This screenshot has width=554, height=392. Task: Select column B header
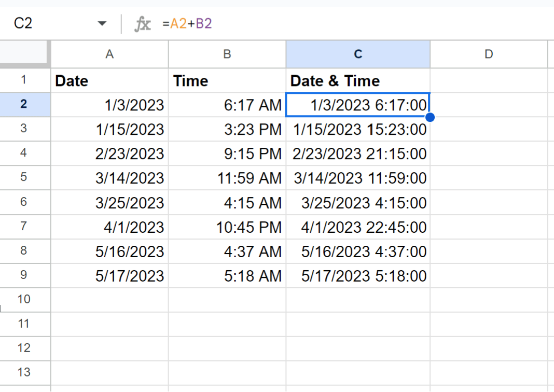pyautogui.click(x=227, y=54)
